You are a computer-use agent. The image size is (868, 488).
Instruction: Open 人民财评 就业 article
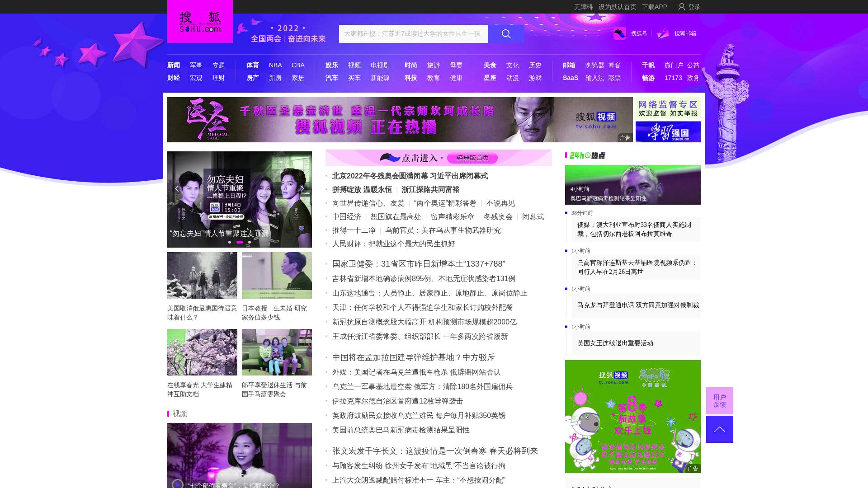394,244
